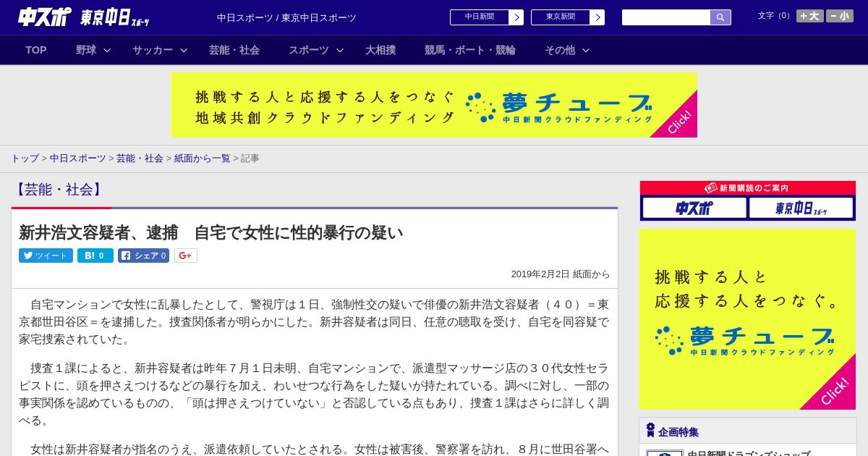The height and width of the screenshot is (456, 868).
Task: Share on Facebook シェア button
Action: click(143, 256)
